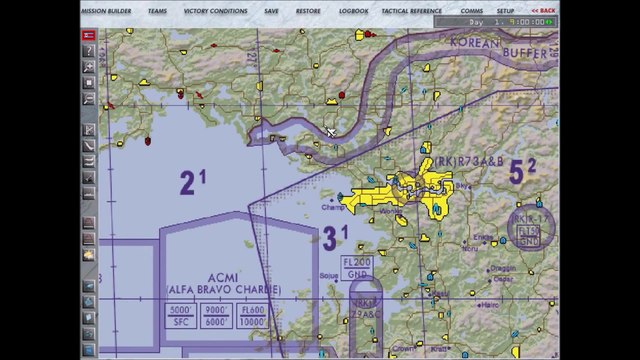This screenshot has width=640, height=360.
Task: Click the light blue square document icon in the left toolbar
Action: click(x=89, y=318)
